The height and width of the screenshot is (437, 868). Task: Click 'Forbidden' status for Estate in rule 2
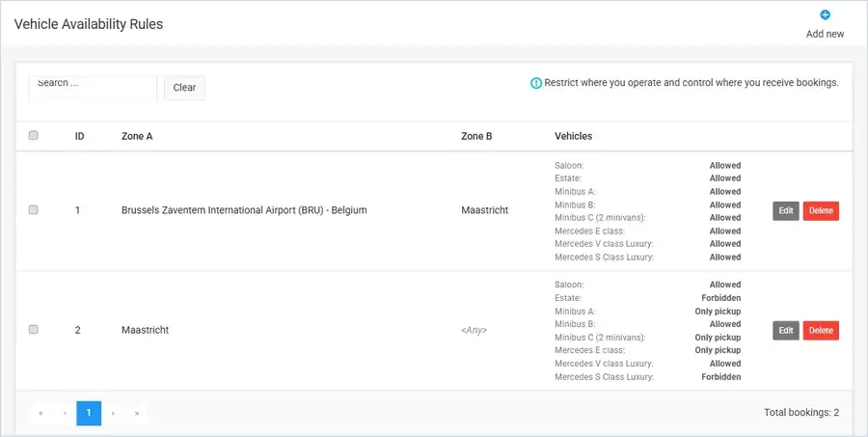click(x=721, y=298)
